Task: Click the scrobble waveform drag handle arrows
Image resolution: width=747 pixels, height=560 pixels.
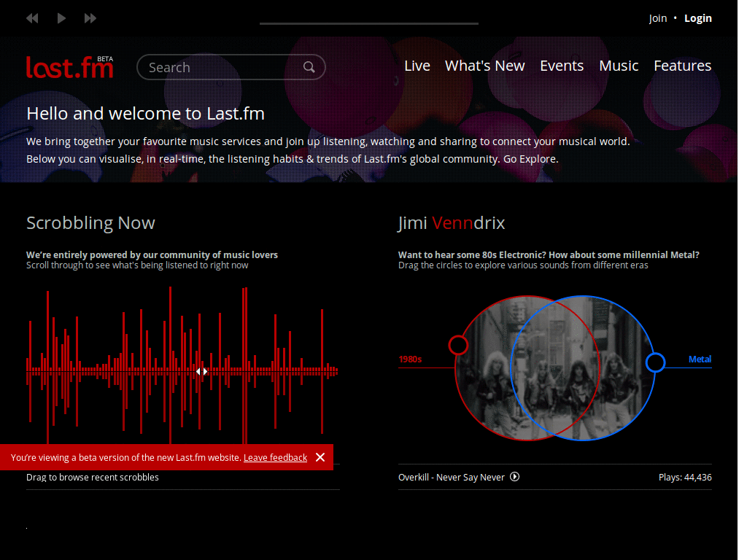Action: [x=202, y=371]
